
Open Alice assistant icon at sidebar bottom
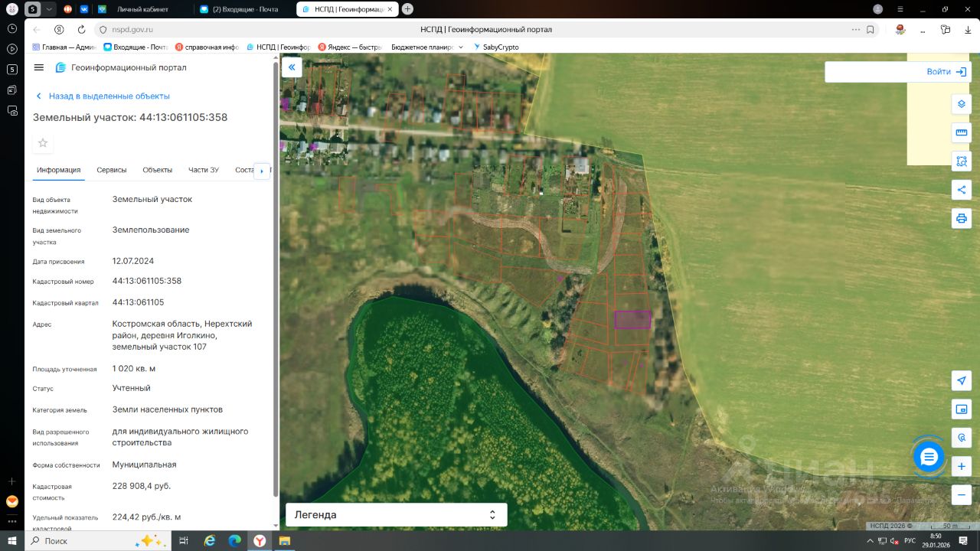pos(12,502)
